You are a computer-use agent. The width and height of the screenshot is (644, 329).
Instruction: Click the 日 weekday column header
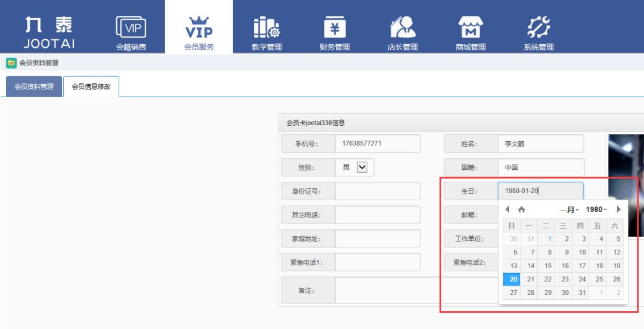click(x=512, y=225)
